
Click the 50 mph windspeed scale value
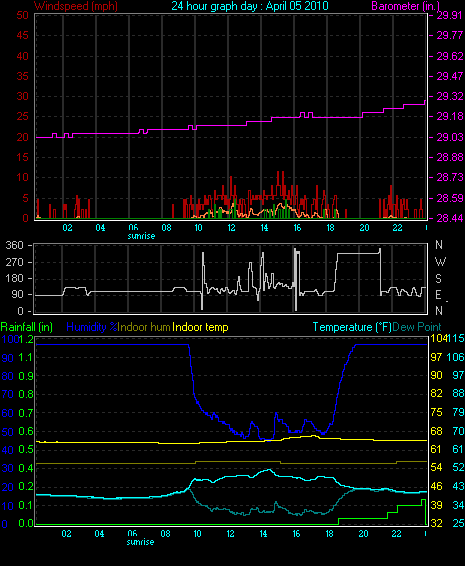(x=22, y=15)
